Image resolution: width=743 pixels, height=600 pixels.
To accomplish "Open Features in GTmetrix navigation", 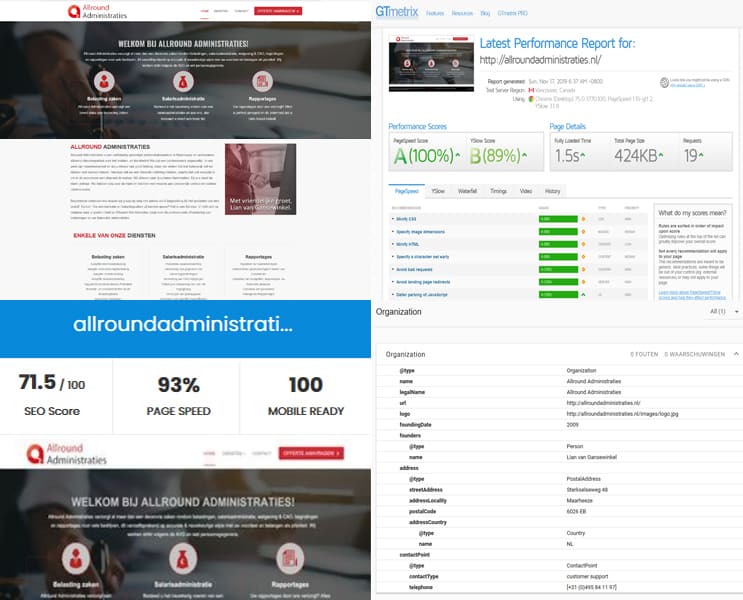I will (x=435, y=13).
